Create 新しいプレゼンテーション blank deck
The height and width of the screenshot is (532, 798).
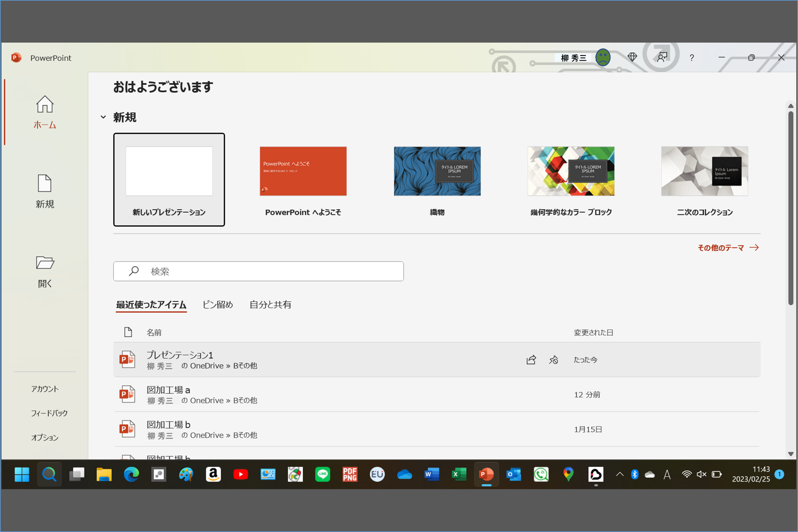click(169, 179)
